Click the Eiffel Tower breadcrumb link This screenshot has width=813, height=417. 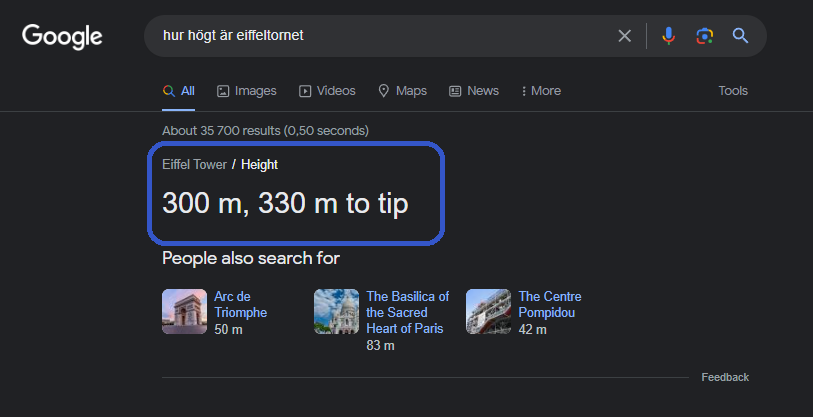[194, 165]
